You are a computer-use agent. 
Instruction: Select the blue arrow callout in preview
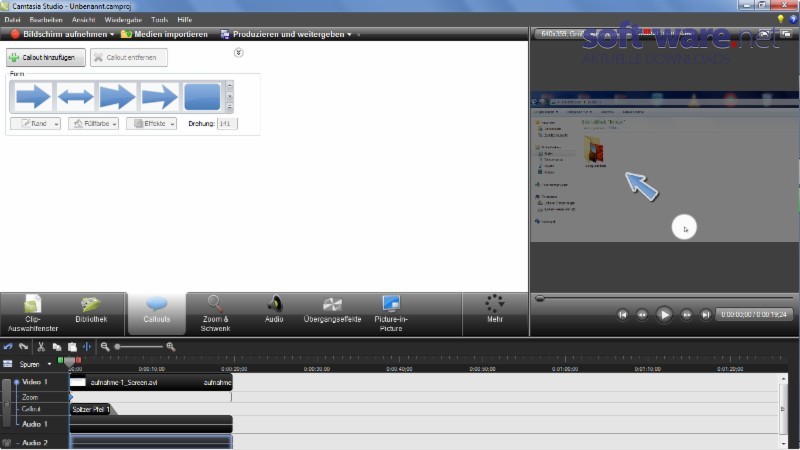pyautogui.click(x=641, y=186)
